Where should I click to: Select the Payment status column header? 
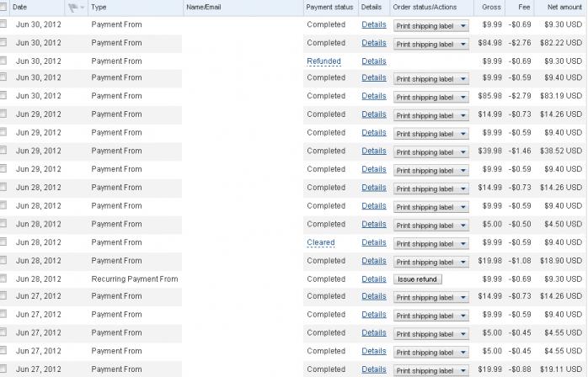point(329,7)
